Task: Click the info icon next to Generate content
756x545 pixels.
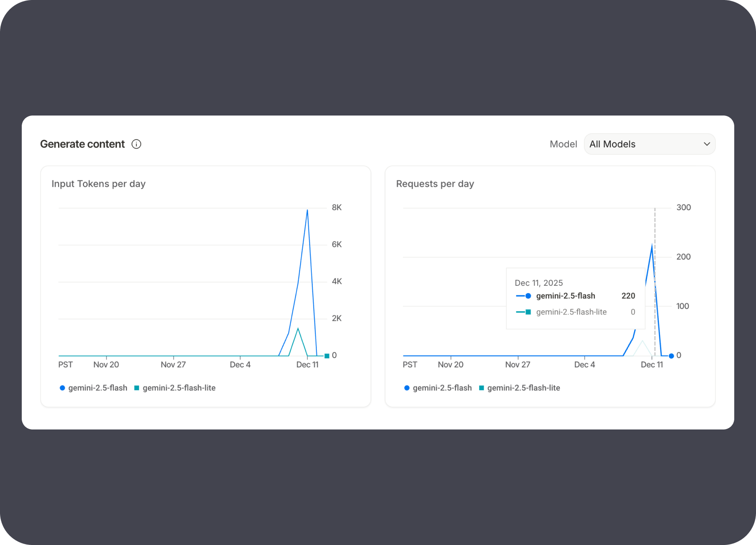Action: [x=136, y=144]
